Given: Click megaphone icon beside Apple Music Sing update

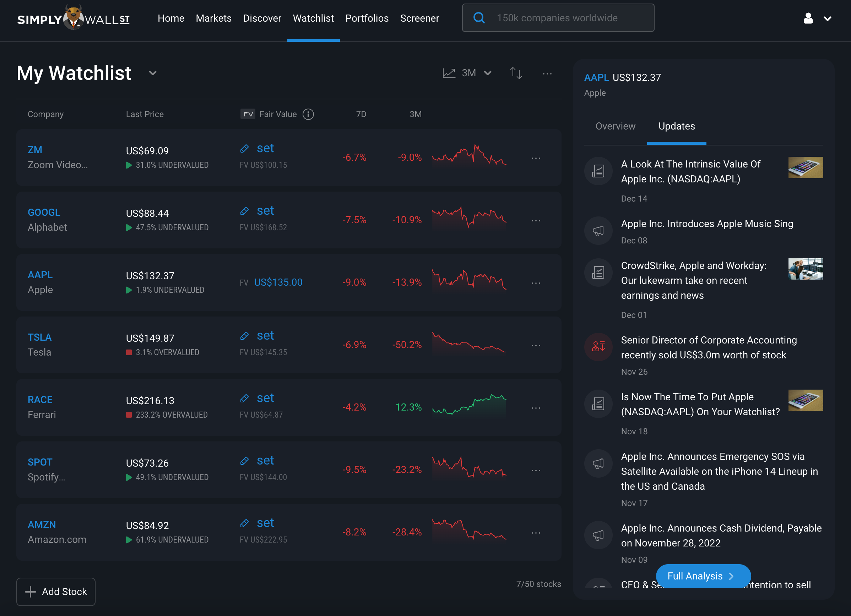Looking at the screenshot, I should 598,231.
